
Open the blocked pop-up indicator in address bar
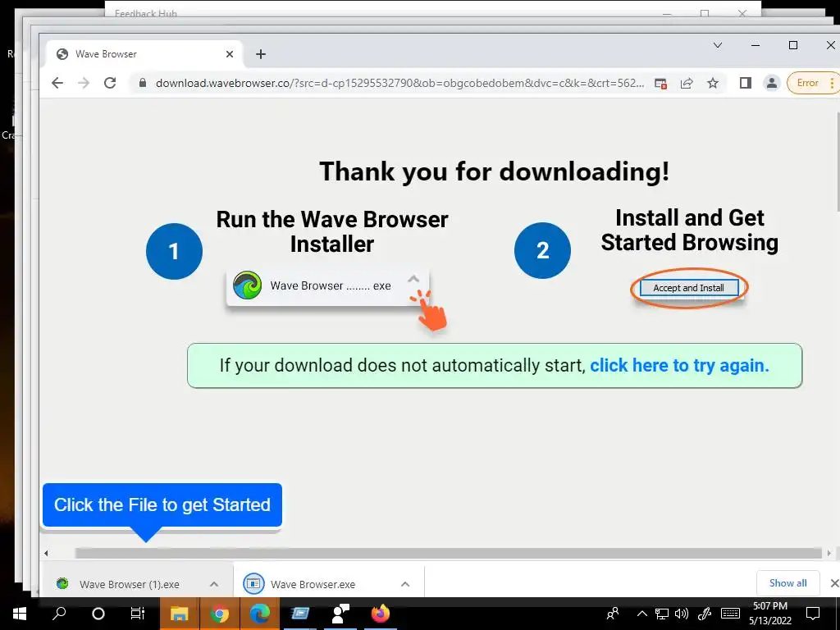click(660, 83)
